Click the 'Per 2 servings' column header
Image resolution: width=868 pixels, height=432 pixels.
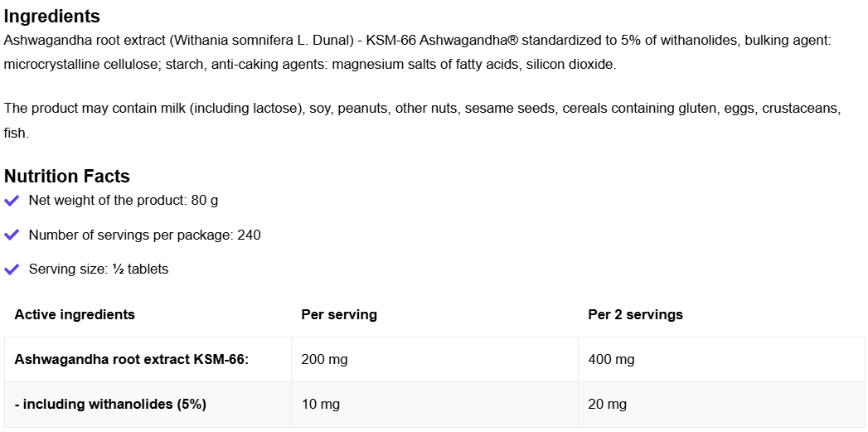click(635, 314)
